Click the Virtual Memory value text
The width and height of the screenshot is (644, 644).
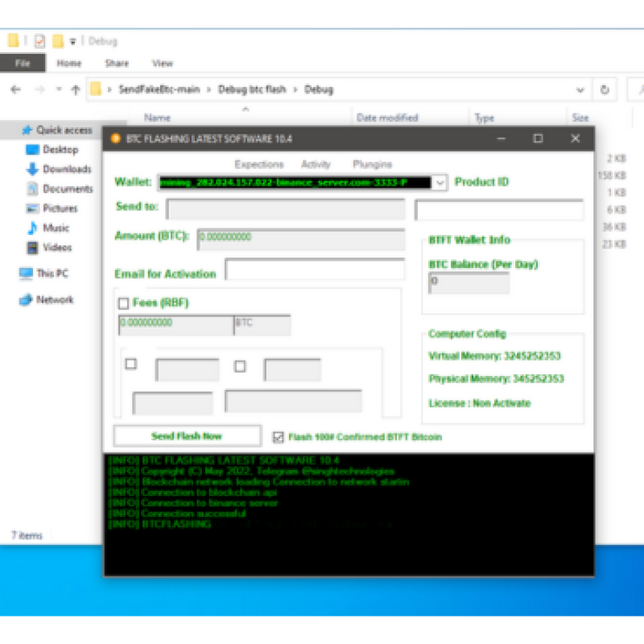[494, 356]
